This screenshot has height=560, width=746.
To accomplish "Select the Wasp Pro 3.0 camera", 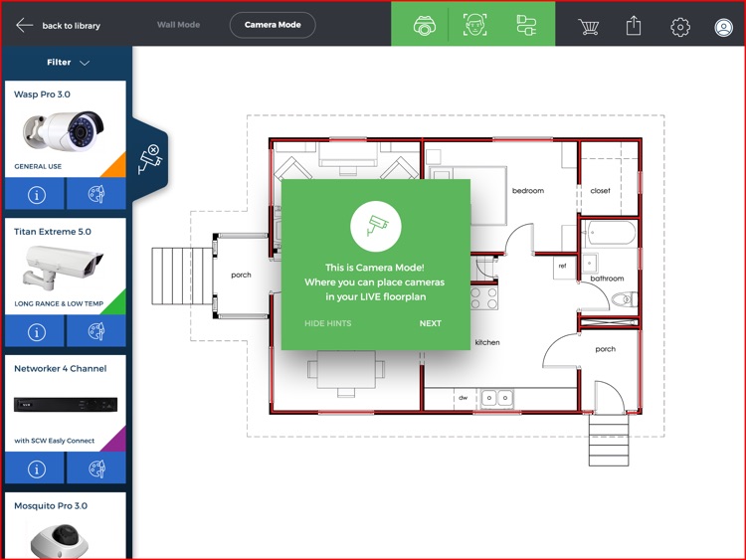I will point(66,129).
